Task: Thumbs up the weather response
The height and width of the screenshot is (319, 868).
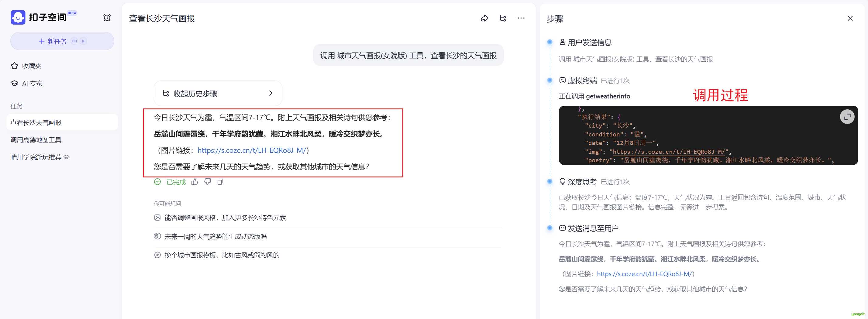Action: click(x=195, y=182)
